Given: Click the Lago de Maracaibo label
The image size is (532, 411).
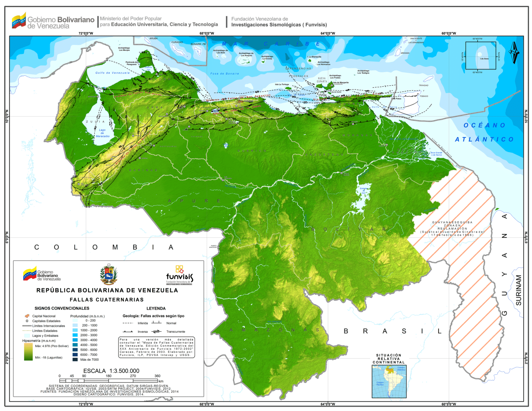Looking at the screenshot, I should [x=103, y=133].
